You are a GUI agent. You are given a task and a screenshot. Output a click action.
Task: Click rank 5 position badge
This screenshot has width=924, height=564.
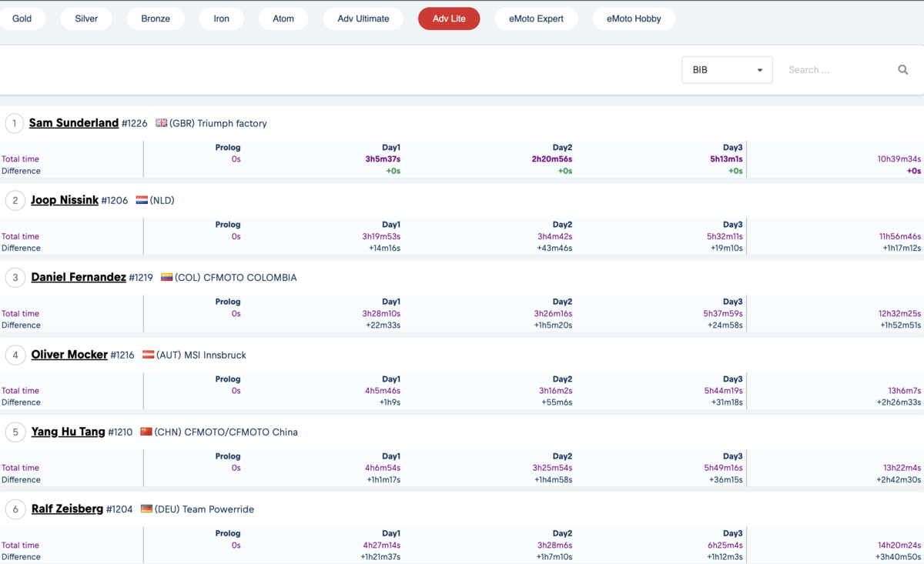coord(15,432)
